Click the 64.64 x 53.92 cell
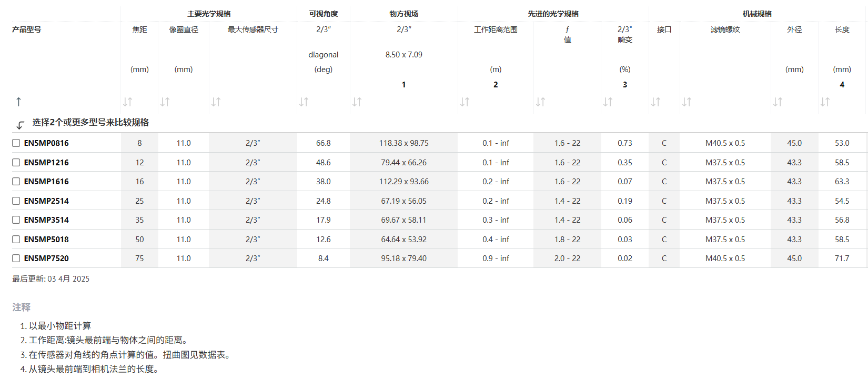The image size is (868, 378). (x=403, y=240)
